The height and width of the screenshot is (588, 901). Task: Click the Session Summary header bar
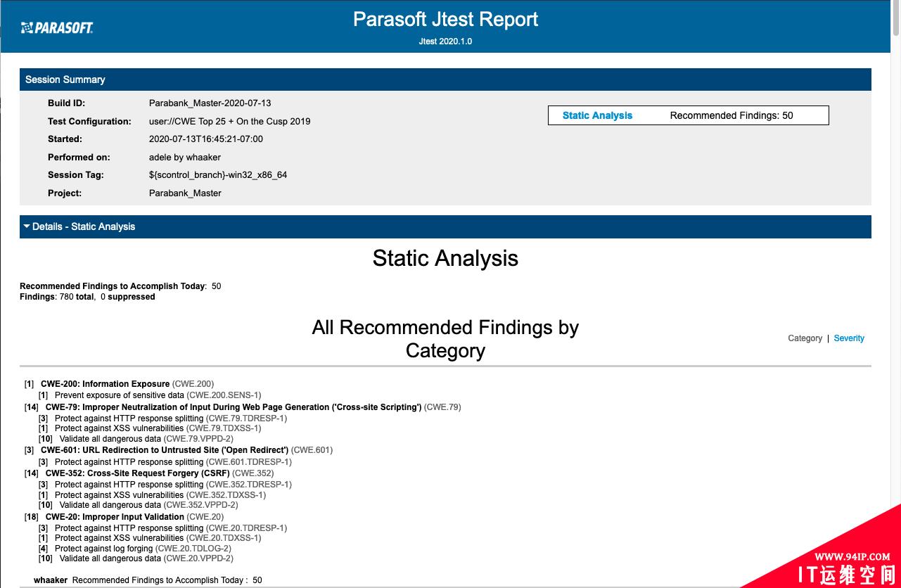coord(445,79)
